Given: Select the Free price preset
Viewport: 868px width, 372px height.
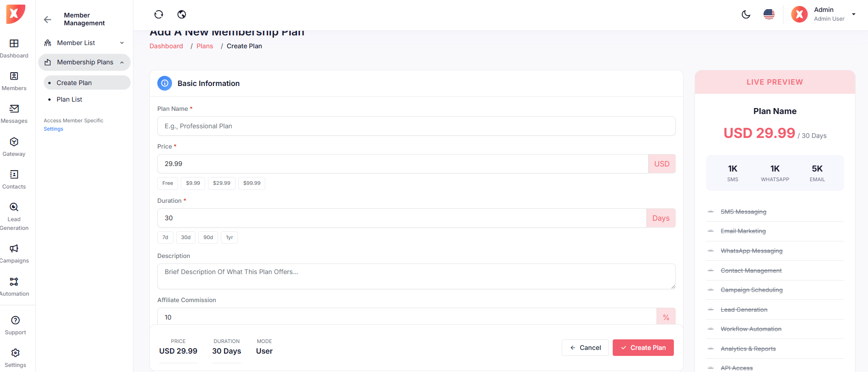Looking at the screenshot, I should click(167, 183).
